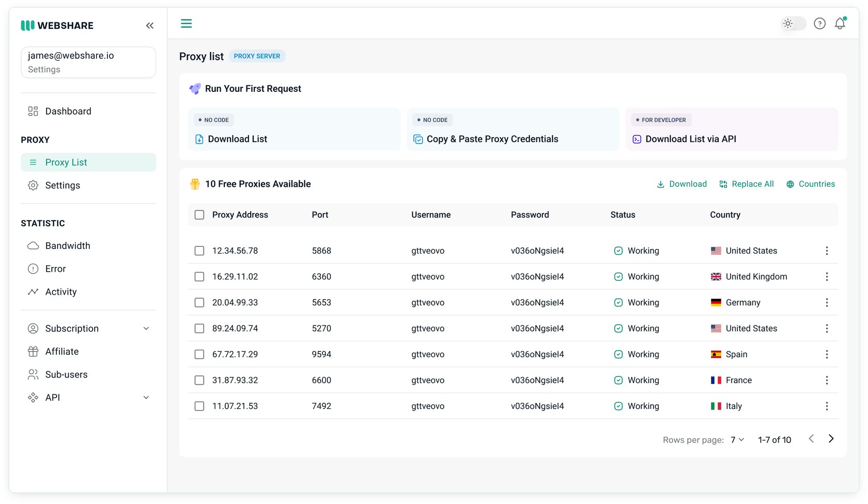This screenshot has width=868, height=504.
Task: Click the help question mark icon
Action: (x=819, y=23)
